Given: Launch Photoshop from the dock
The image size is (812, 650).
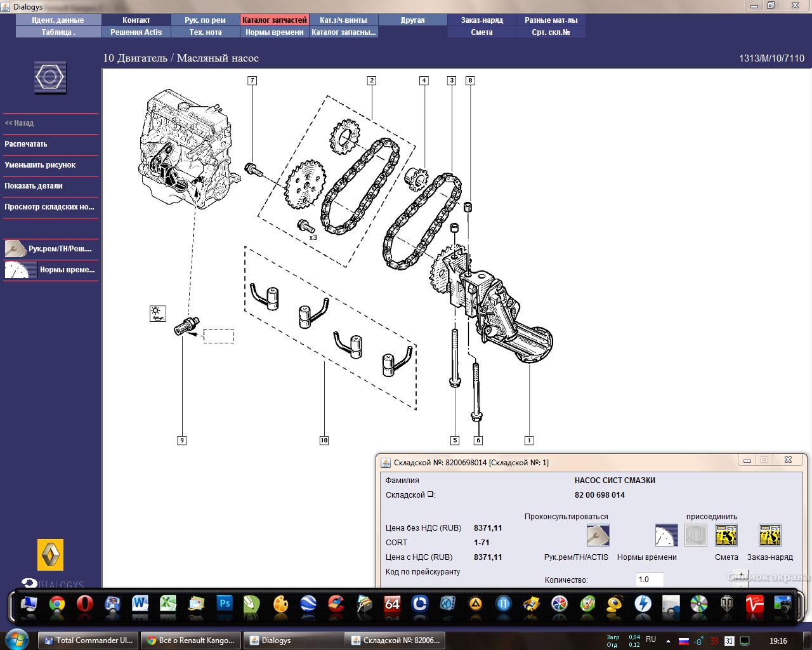Looking at the screenshot, I should pyautogui.click(x=224, y=604).
